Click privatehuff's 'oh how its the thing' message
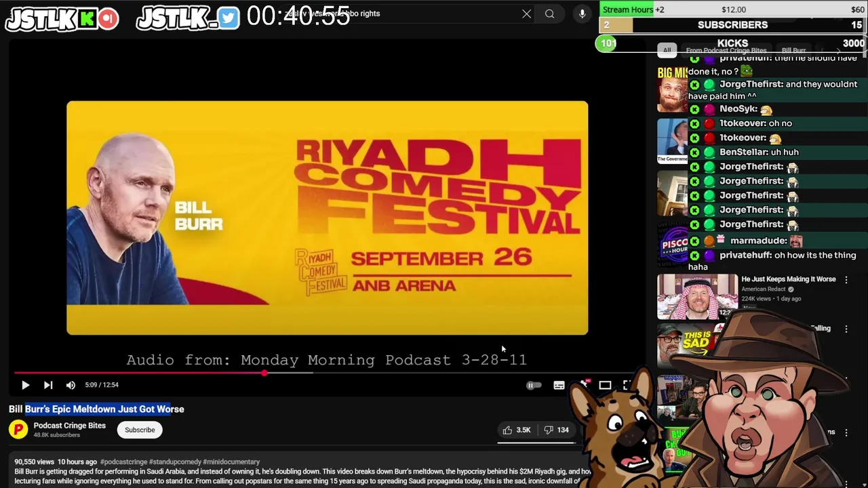This screenshot has width=868, height=488. pos(778,261)
